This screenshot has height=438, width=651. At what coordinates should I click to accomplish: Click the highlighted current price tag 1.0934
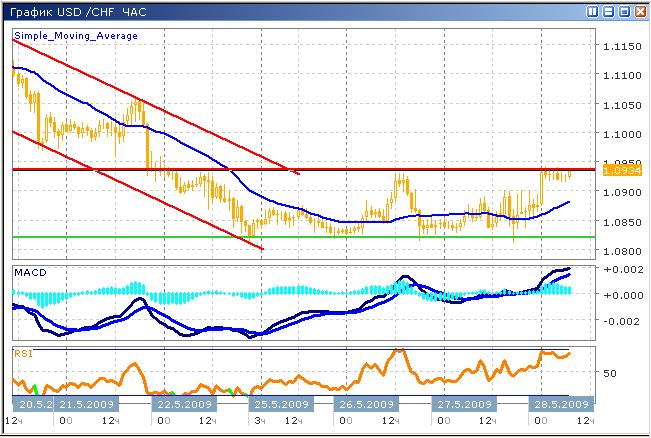tap(618, 171)
